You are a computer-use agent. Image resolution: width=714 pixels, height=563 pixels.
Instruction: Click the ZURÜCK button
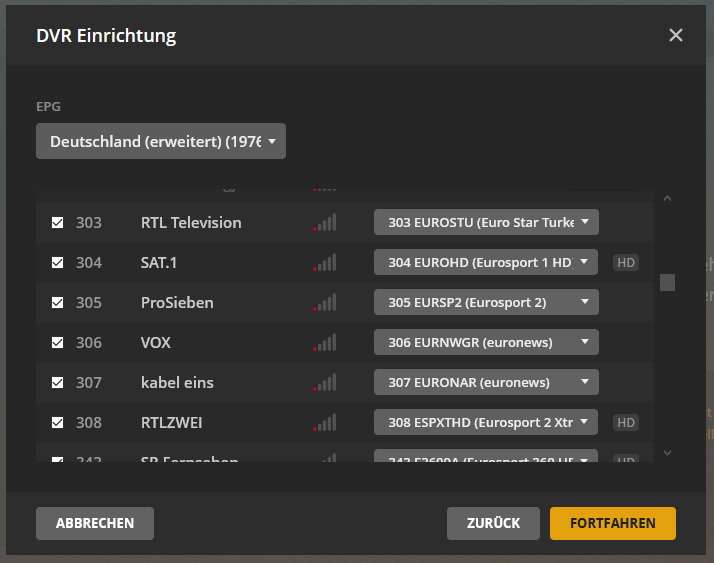pyautogui.click(x=493, y=523)
